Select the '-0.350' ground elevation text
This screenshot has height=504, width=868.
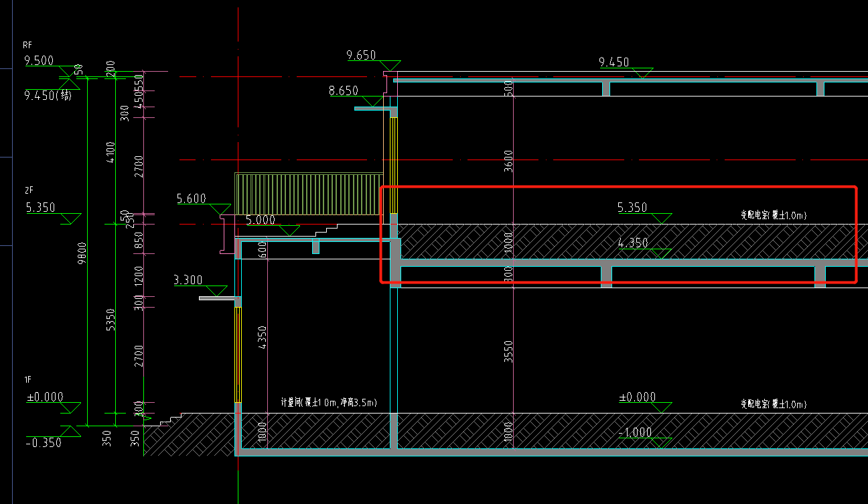click(43, 442)
